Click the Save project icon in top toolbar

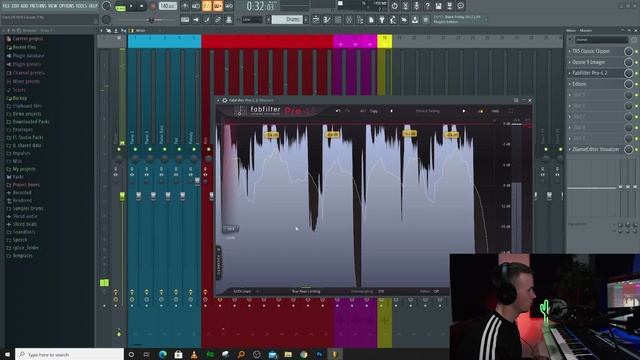[438, 6]
